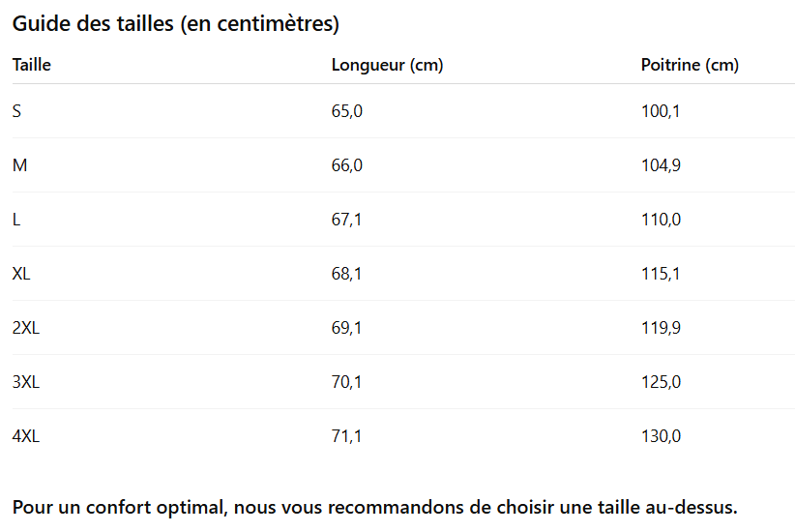Click length value 65,0 for size S

coord(346,111)
